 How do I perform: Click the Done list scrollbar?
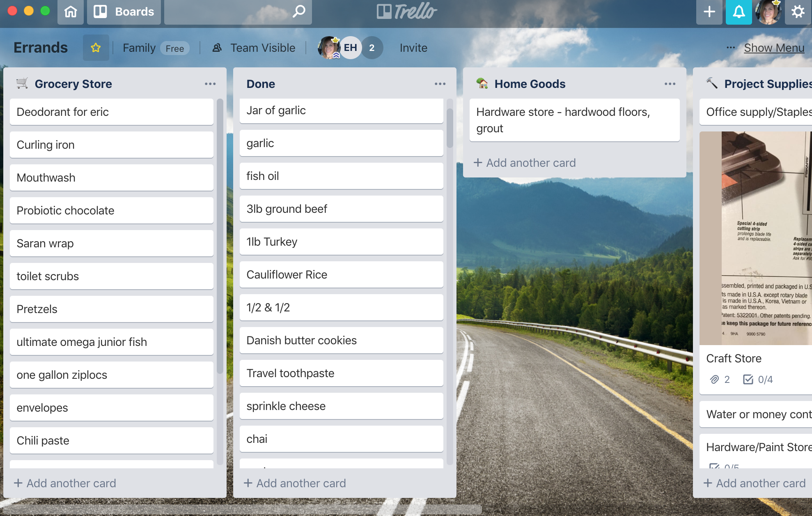(450, 128)
